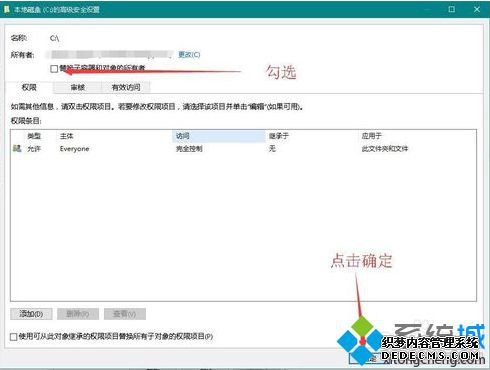Screen dimensions: 490x370
Task: Open the 权限 tab
Action: [29, 87]
